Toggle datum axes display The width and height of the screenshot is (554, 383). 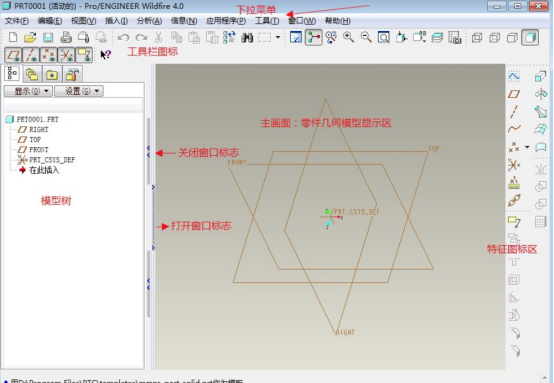coord(31,55)
